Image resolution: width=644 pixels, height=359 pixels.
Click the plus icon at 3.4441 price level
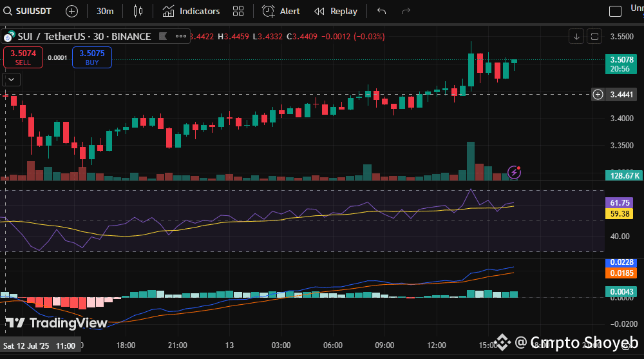pyautogui.click(x=598, y=95)
